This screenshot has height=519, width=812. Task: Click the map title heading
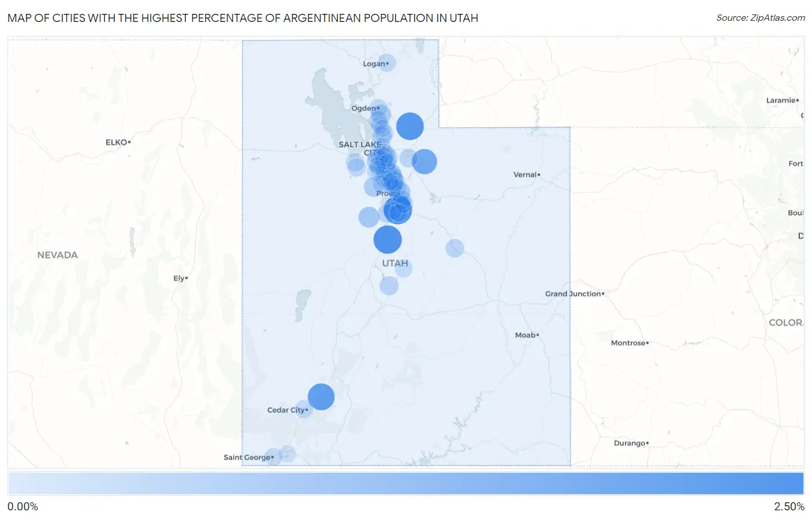(243, 18)
